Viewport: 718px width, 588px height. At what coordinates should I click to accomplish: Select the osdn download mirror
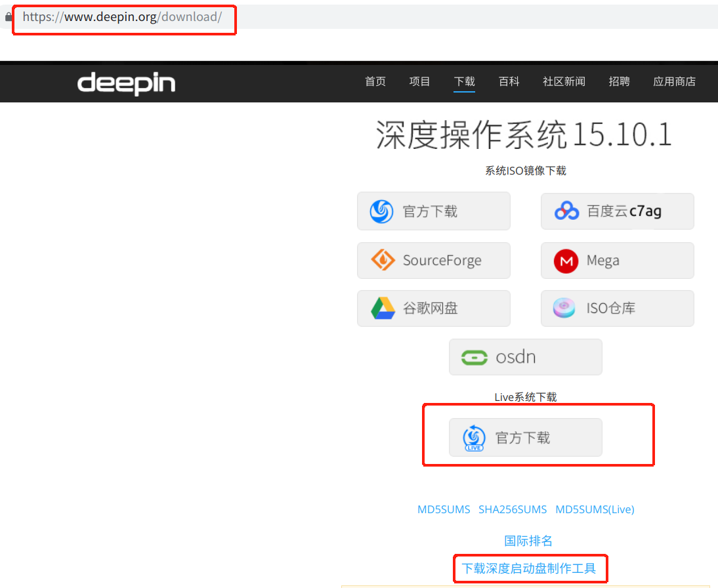(525, 356)
